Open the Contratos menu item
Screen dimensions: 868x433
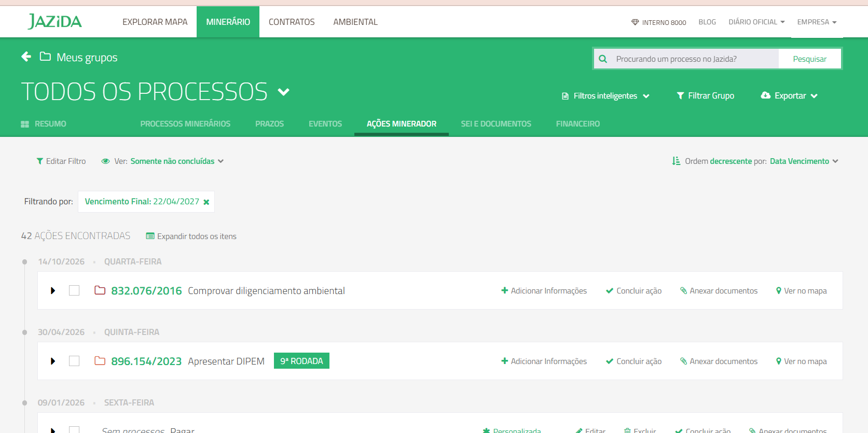[292, 22]
